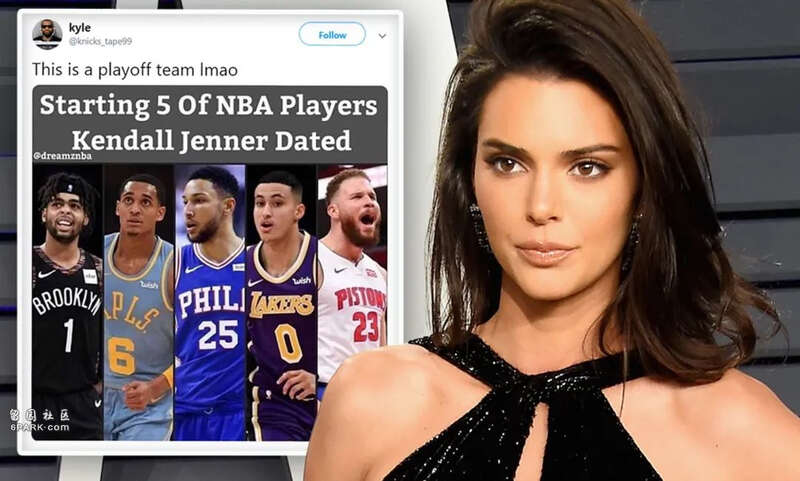Click the light blue number 6 jersey player photo
The height and width of the screenshot is (481, 800).
(x=139, y=302)
